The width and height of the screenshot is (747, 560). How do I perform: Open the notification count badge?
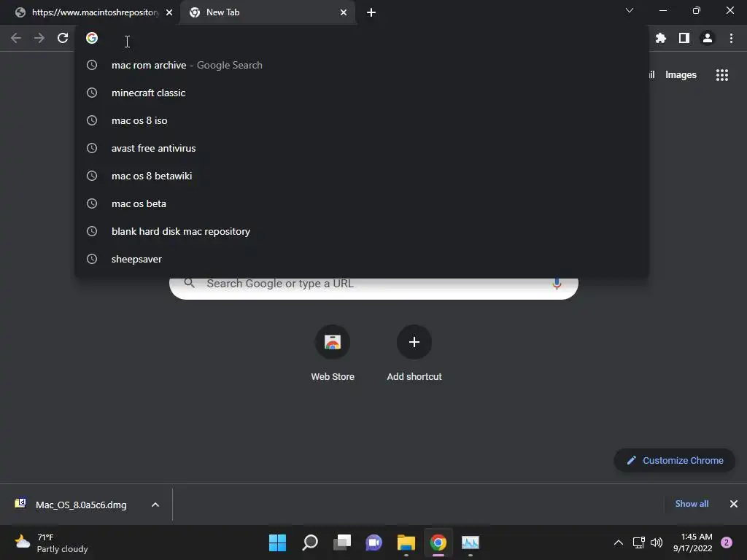[x=727, y=542]
